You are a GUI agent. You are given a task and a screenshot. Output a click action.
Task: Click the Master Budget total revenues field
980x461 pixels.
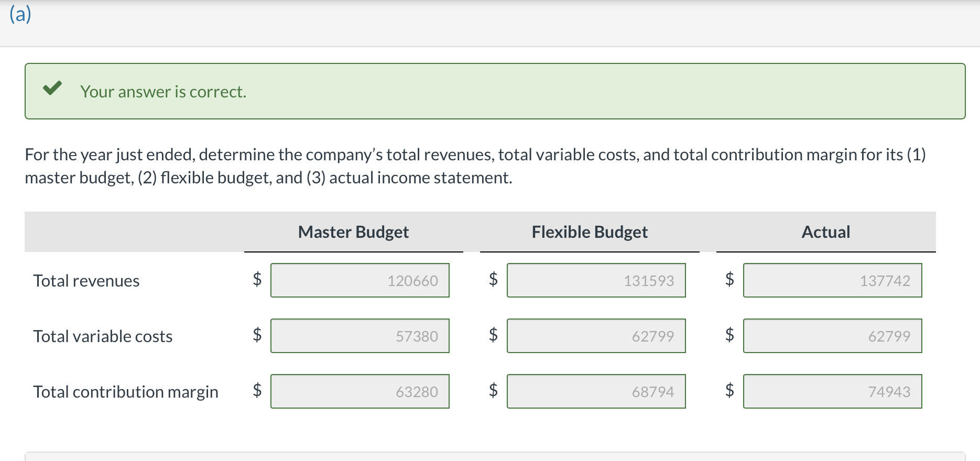point(360,281)
